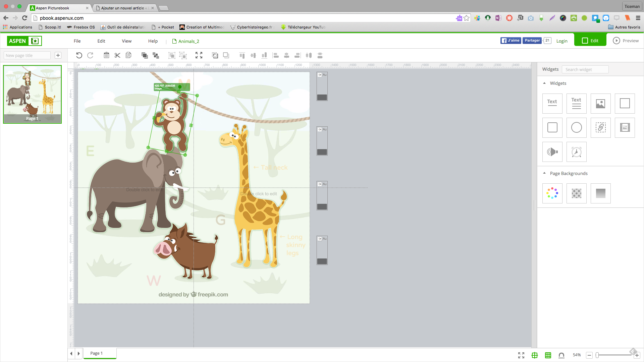Image resolution: width=644 pixels, height=362 pixels.
Task: Open the File menu
Action: tap(77, 41)
